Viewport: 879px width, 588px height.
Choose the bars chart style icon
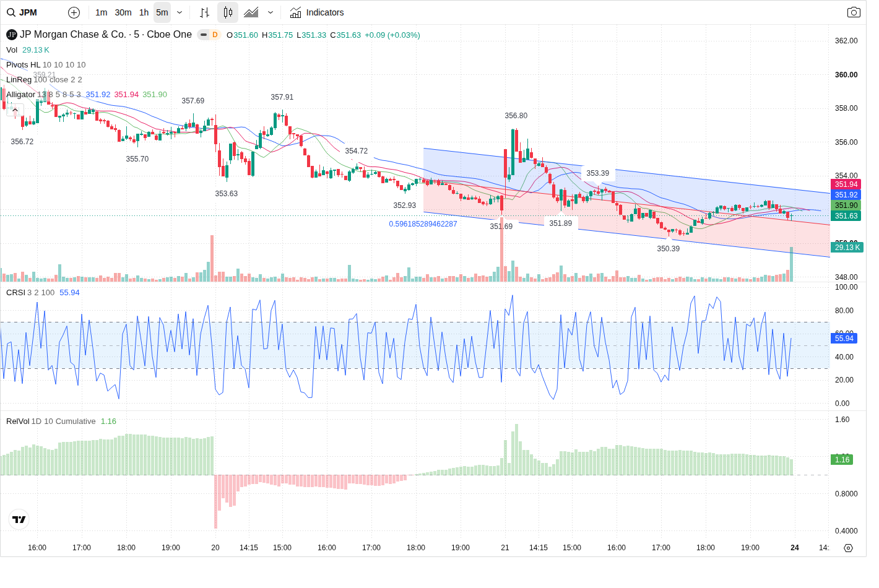click(x=205, y=12)
